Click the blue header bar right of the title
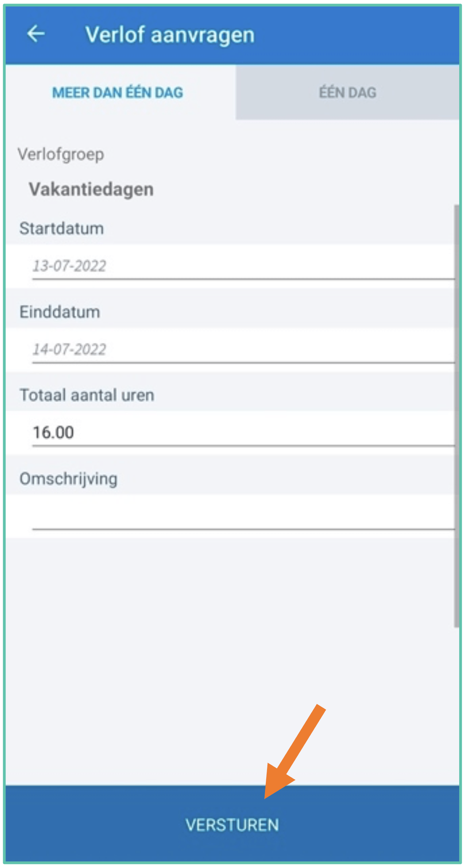This screenshot has width=468, height=868. click(x=358, y=35)
